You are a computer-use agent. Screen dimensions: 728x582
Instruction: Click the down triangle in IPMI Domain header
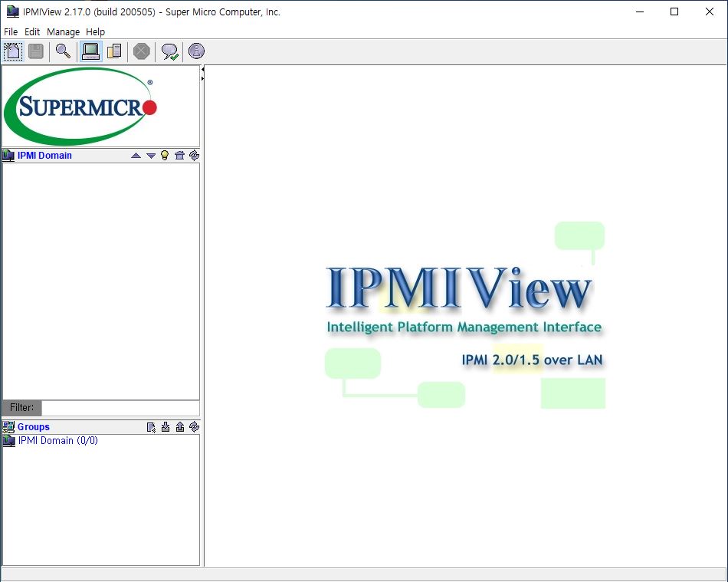(x=151, y=156)
